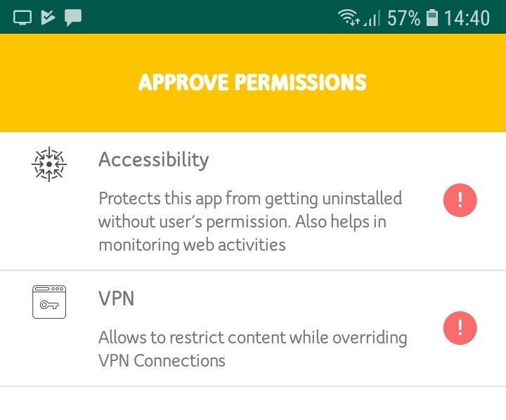
Task: Tap the task checkmark notification icon
Action: 48,18
